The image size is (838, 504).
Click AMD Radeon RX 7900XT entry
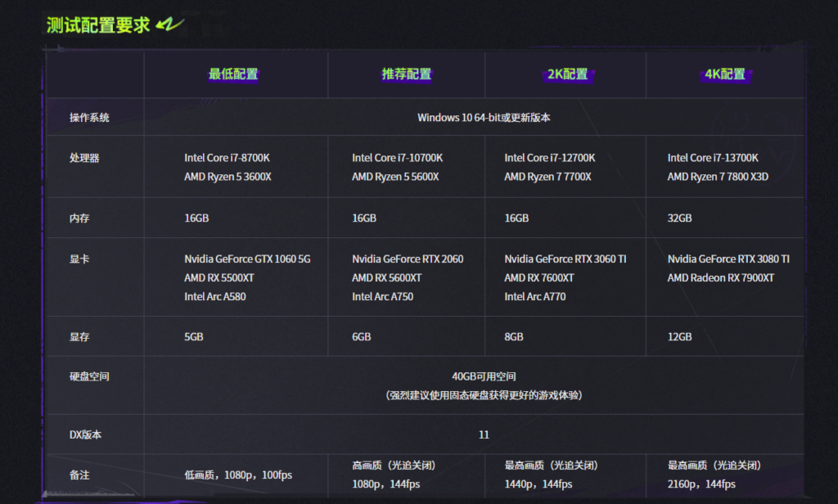point(720,278)
